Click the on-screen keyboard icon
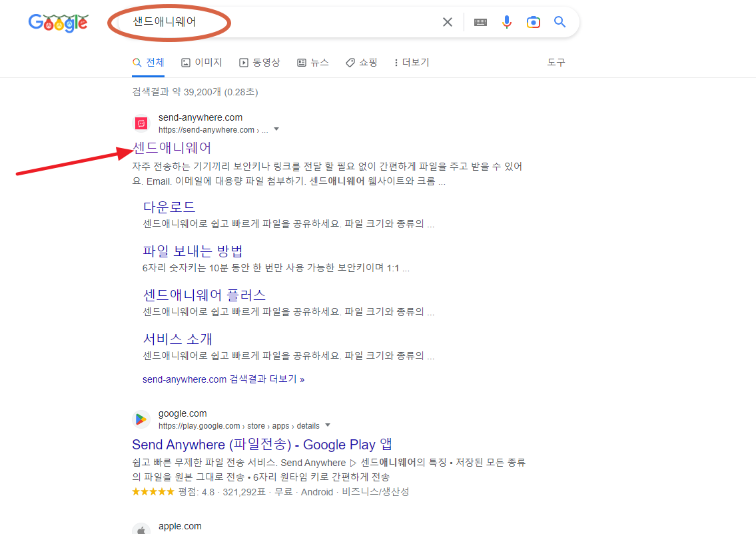 (x=480, y=21)
